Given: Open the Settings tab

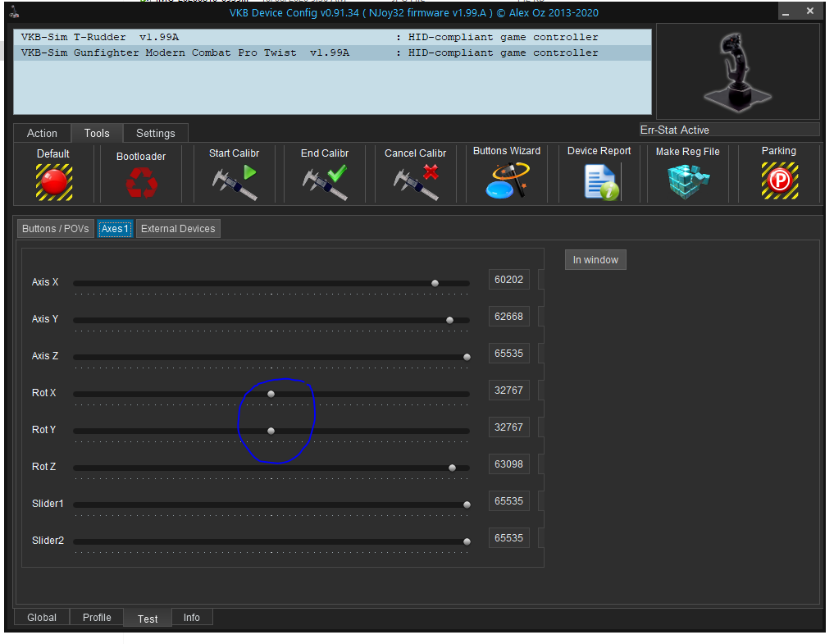Looking at the screenshot, I should 155,133.
